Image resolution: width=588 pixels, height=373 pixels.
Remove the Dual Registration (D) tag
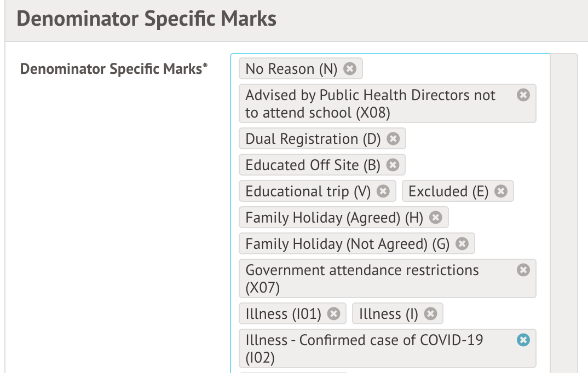coord(393,139)
